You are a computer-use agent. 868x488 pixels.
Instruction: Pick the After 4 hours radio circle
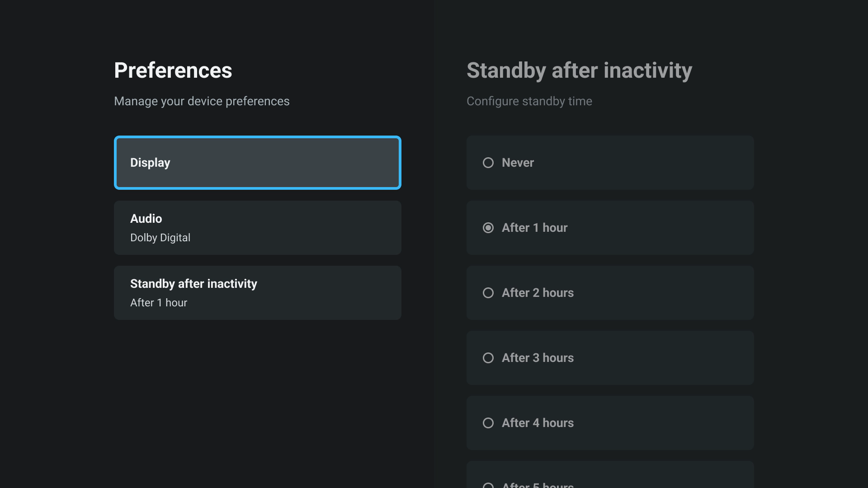pyautogui.click(x=488, y=423)
